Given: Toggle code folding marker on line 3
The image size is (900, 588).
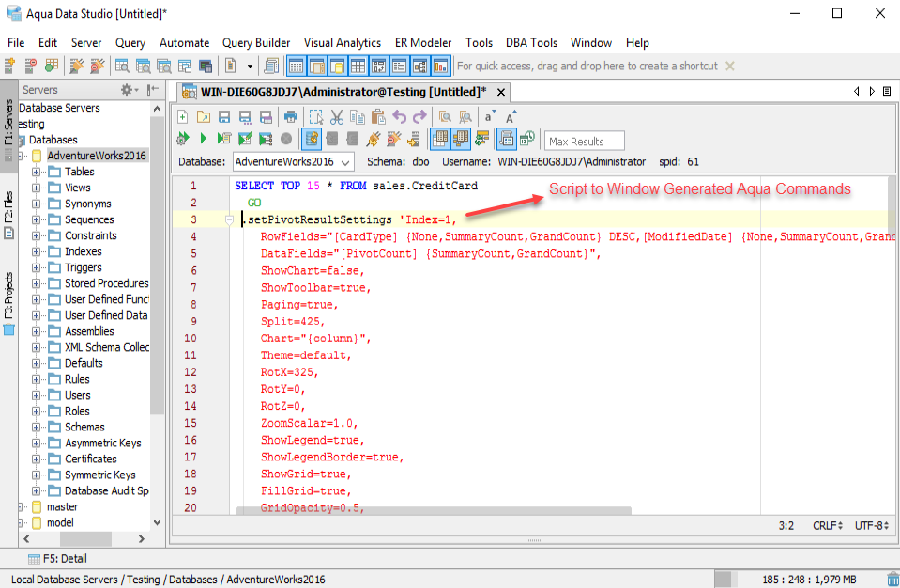Looking at the screenshot, I should click(x=229, y=219).
